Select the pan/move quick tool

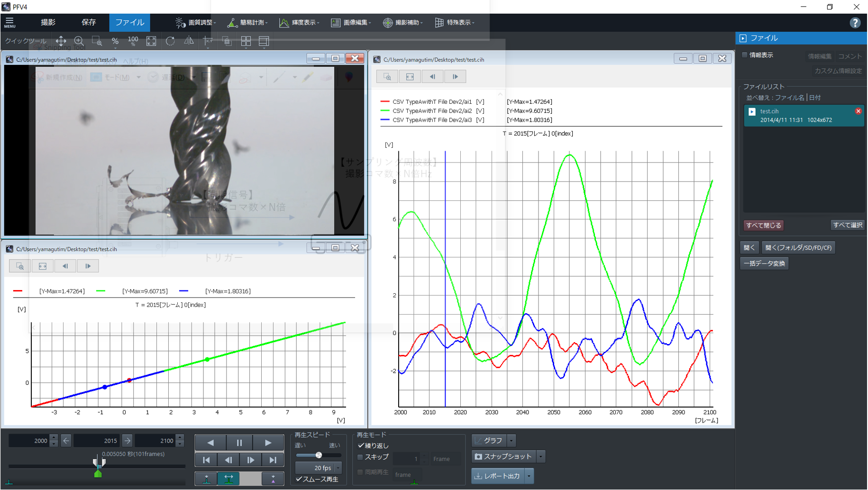point(61,41)
